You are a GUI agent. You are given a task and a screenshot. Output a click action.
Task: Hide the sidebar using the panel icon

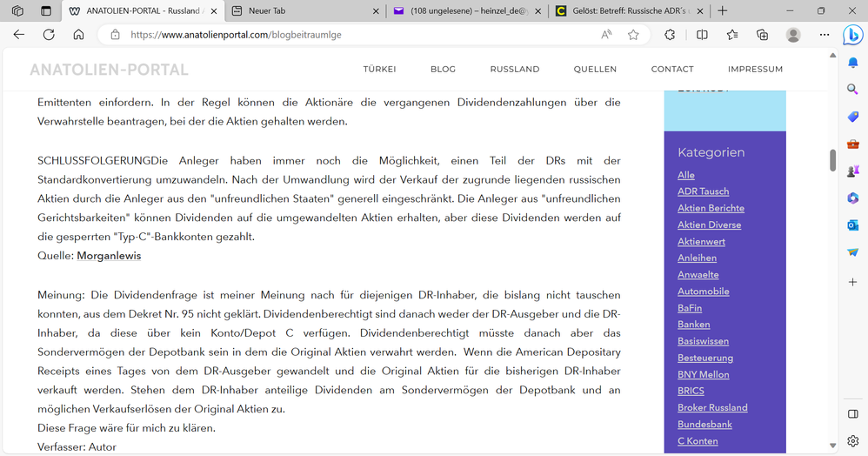853,414
